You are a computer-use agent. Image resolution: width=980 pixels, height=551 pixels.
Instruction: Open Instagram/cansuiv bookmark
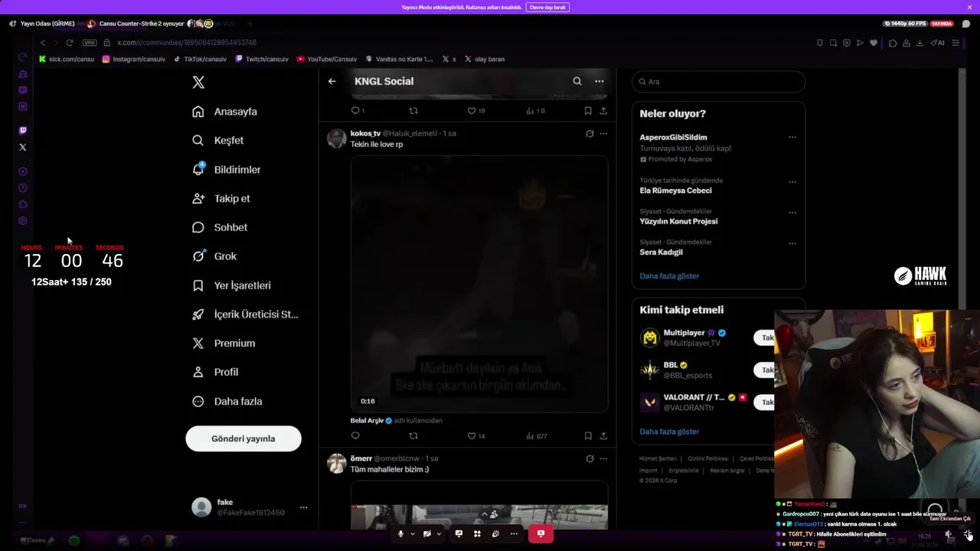pyautogui.click(x=133, y=59)
